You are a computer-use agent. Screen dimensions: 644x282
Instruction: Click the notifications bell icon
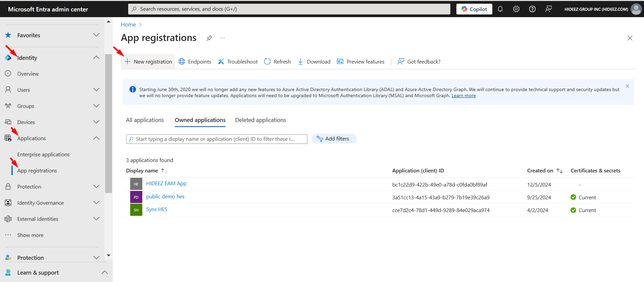pyautogui.click(x=500, y=9)
